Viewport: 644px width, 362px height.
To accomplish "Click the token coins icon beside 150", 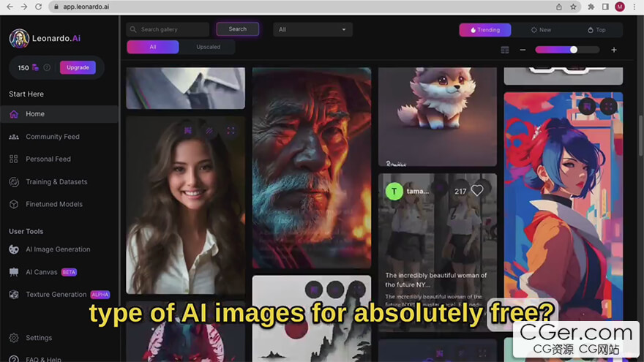I will point(35,68).
